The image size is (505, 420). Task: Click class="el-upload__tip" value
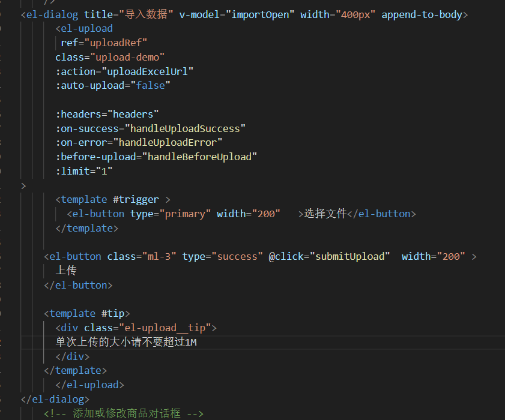(x=165, y=328)
